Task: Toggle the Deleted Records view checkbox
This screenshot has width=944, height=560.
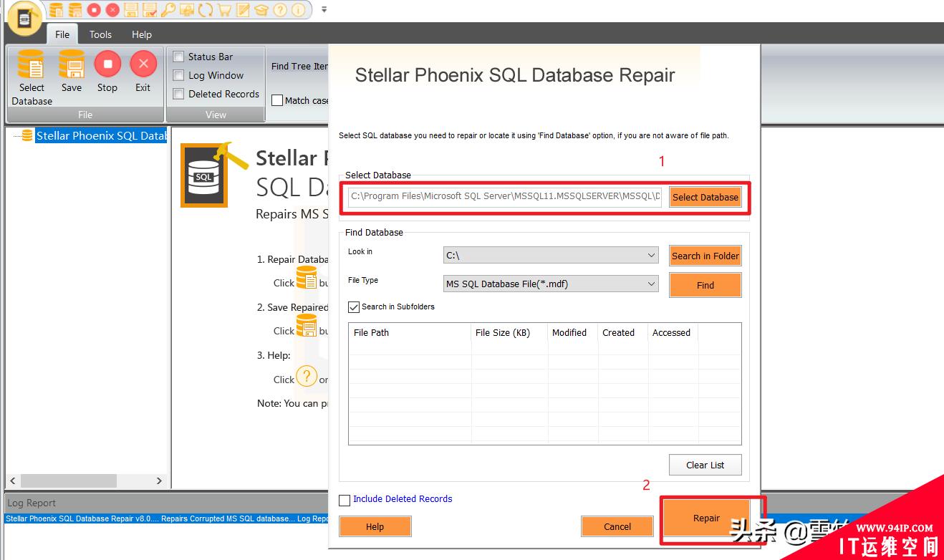Action: click(179, 94)
